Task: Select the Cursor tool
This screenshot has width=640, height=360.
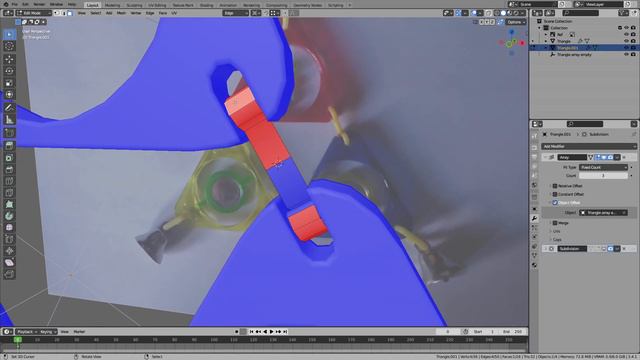Action: tap(9, 46)
